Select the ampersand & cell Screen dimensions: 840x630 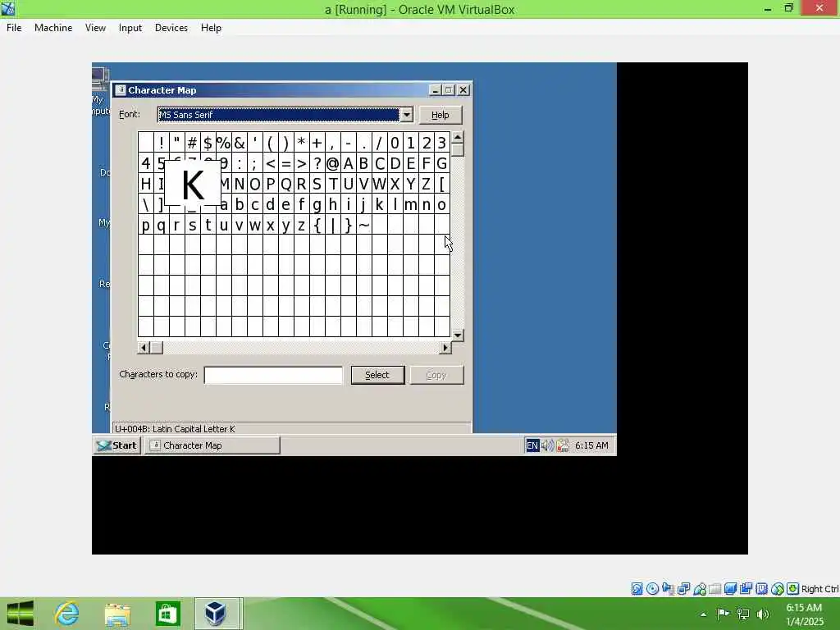pyautogui.click(x=239, y=143)
